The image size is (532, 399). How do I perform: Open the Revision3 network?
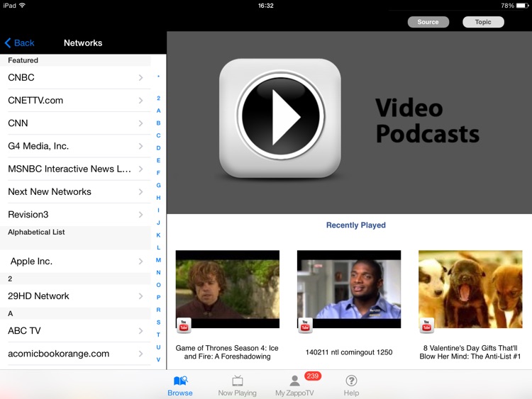(x=75, y=215)
